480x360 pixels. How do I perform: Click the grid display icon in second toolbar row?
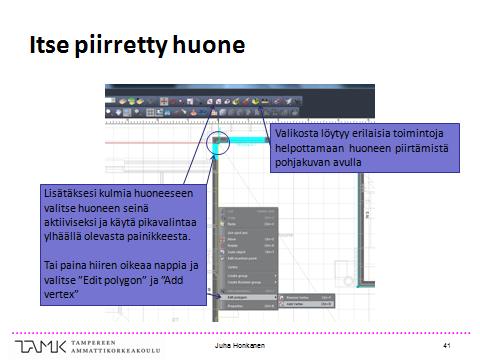[x=150, y=113]
